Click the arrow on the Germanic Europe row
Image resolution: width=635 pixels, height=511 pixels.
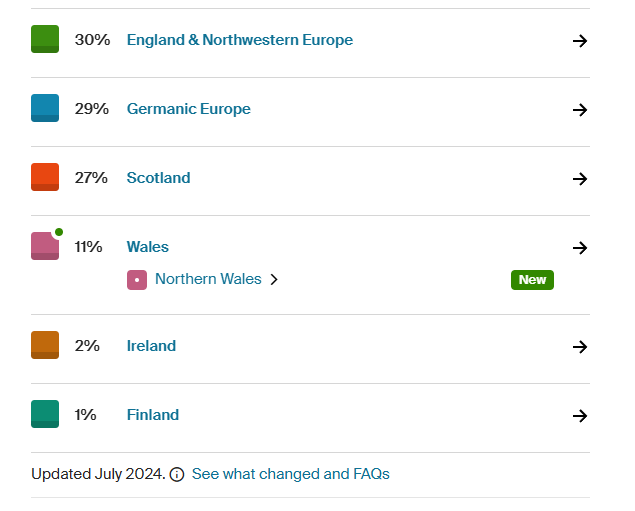(x=579, y=110)
